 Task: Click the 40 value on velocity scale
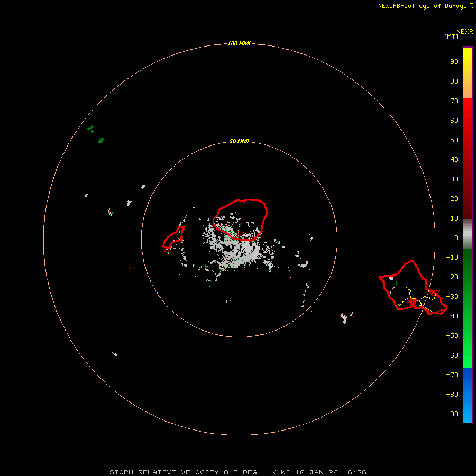point(454,159)
